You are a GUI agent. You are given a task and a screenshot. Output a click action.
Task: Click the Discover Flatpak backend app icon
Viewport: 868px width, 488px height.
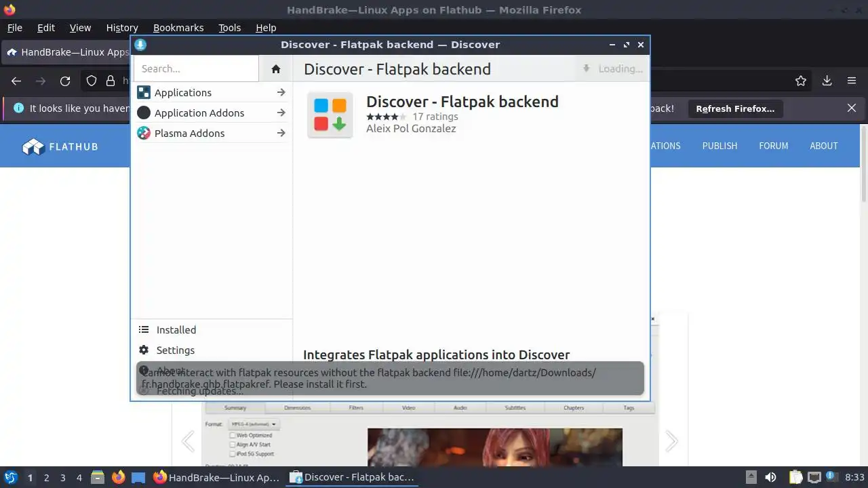[330, 115]
